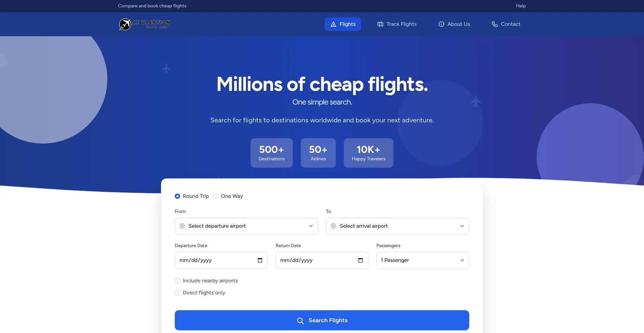Expand the Select arrival airport dropdown

(x=397, y=226)
